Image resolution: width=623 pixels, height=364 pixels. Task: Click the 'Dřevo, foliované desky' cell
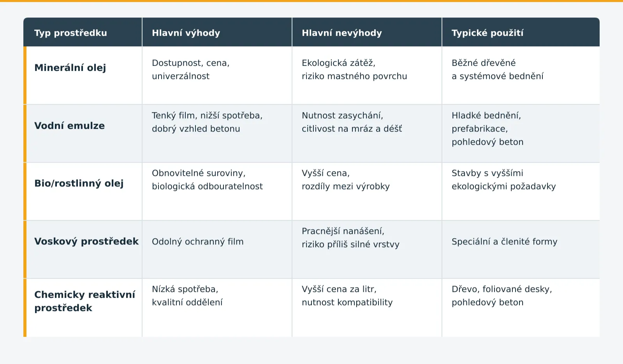(x=521, y=308)
